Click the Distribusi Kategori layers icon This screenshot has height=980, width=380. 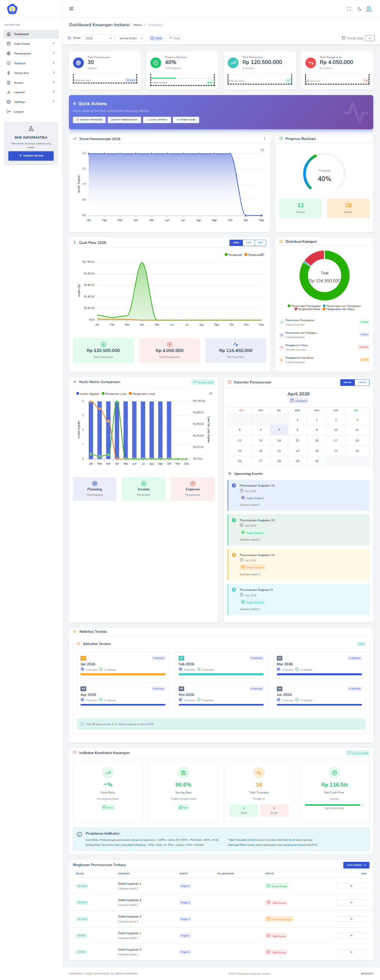click(x=281, y=241)
